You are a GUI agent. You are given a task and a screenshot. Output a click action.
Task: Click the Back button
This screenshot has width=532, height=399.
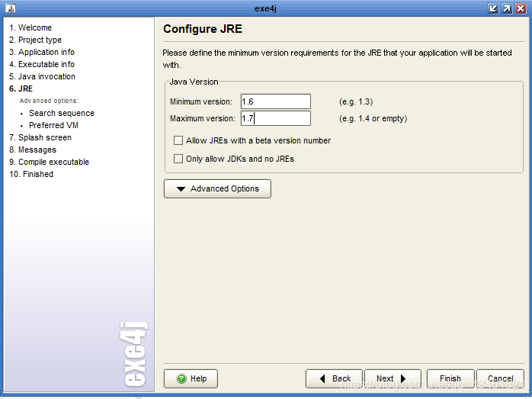click(334, 378)
